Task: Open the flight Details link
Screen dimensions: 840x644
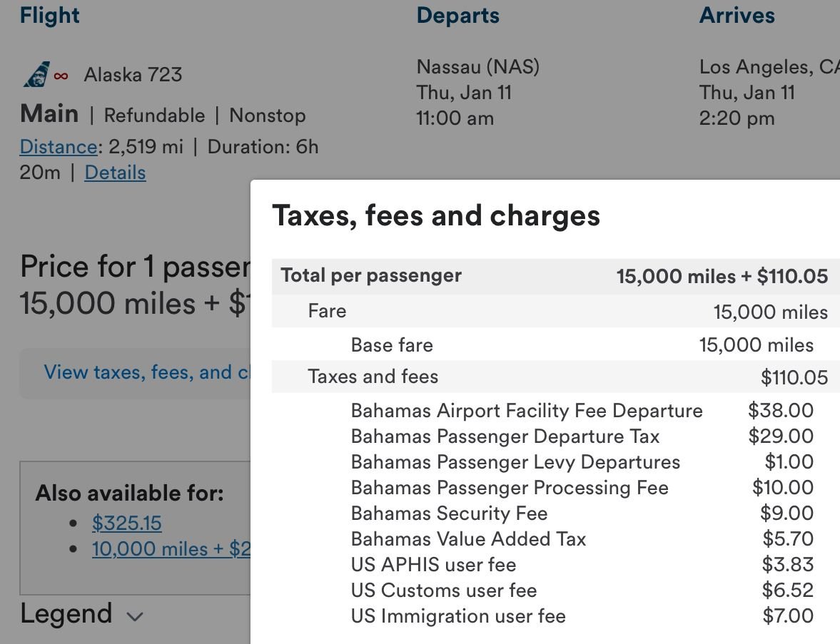Action: (x=115, y=173)
